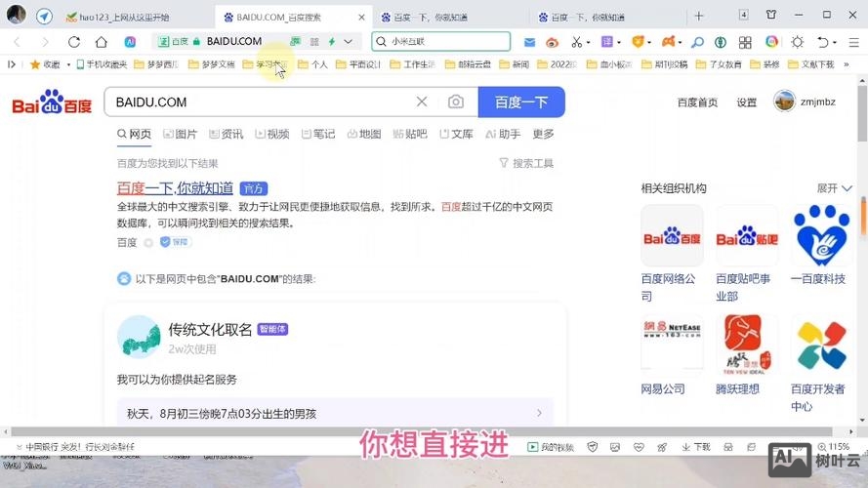Open the 传统文化取名 agent link

[210, 330]
